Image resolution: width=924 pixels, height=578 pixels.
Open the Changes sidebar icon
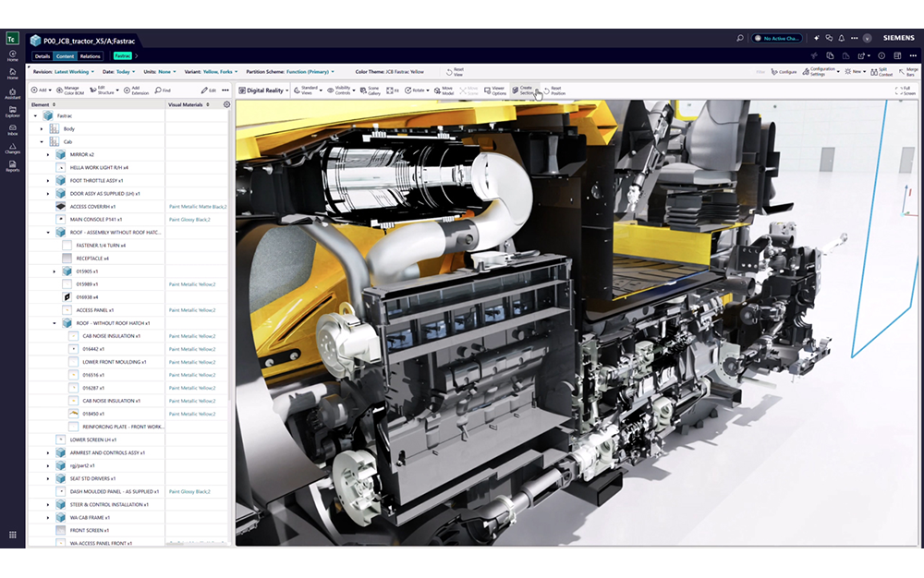pyautogui.click(x=12, y=149)
